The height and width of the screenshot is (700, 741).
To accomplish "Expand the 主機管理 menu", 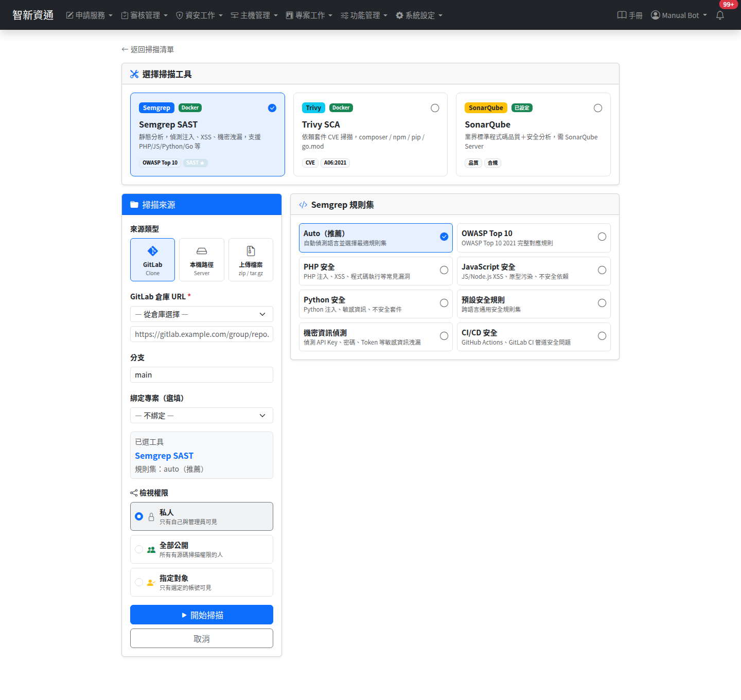I will 254,15.
